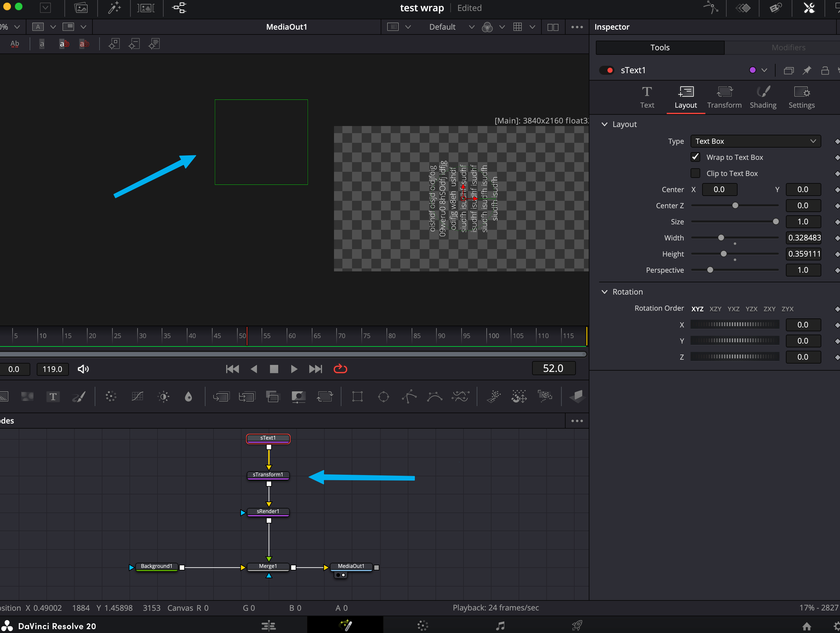Open the Metadata tag icon
The width and height of the screenshot is (840, 633).
(x=776, y=8)
